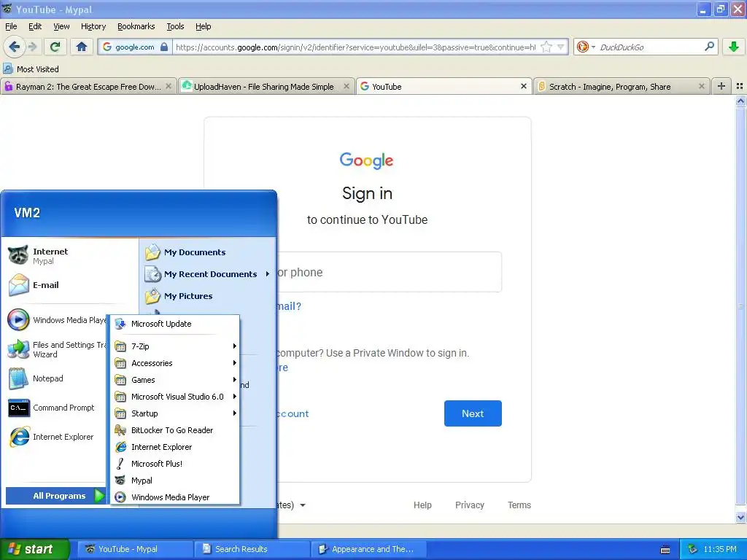The height and width of the screenshot is (560, 747).
Task: Expand the 7-Zip program folder
Action: coord(175,346)
